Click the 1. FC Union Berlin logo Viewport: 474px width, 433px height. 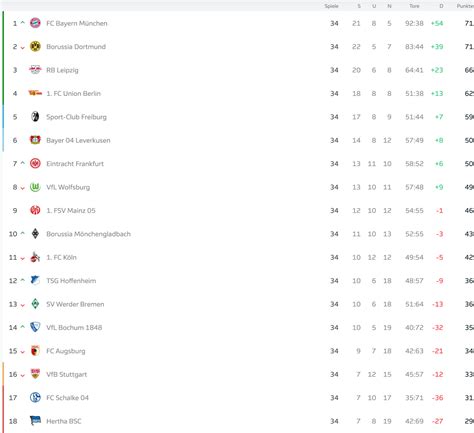point(35,93)
